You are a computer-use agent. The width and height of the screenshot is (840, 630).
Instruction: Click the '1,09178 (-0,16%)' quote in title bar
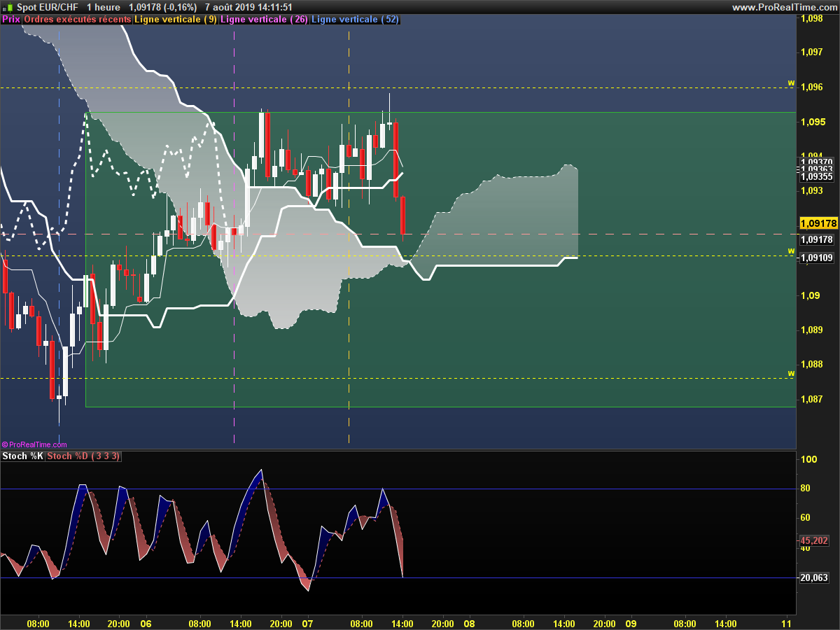click(x=162, y=7)
